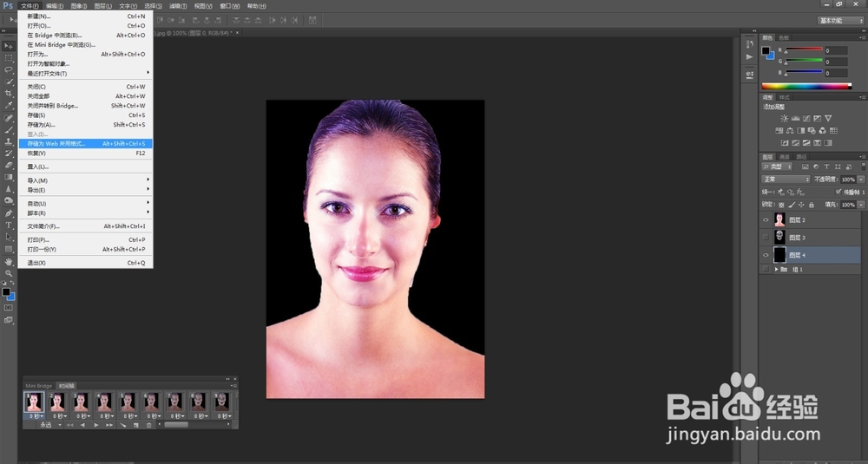Add a Channel Mixer adjustment
The height and width of the screenshot is (464, 868).
[x=823, y=130]
